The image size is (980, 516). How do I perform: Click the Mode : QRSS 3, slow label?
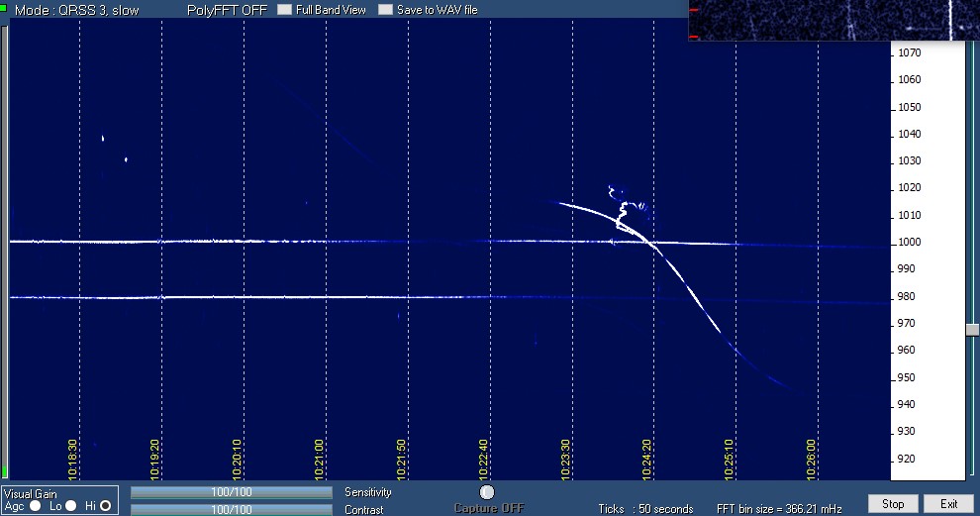pos(77,10)
